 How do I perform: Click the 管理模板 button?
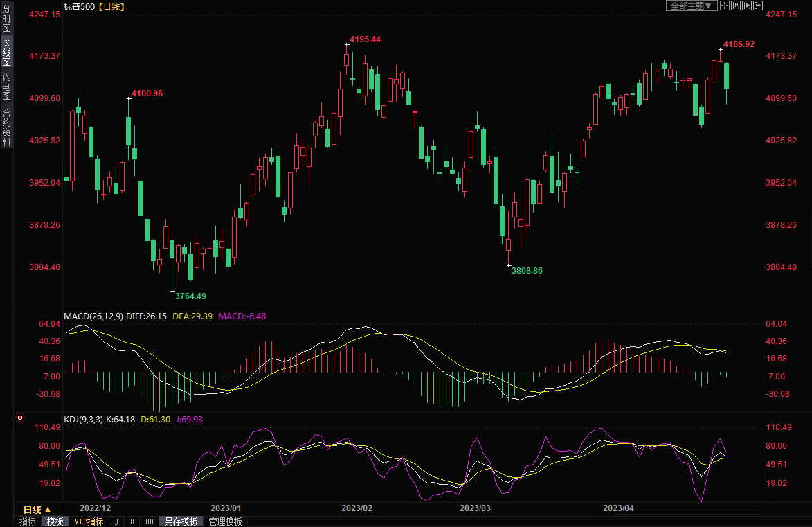pyautogui.click(x=226, y=521)
